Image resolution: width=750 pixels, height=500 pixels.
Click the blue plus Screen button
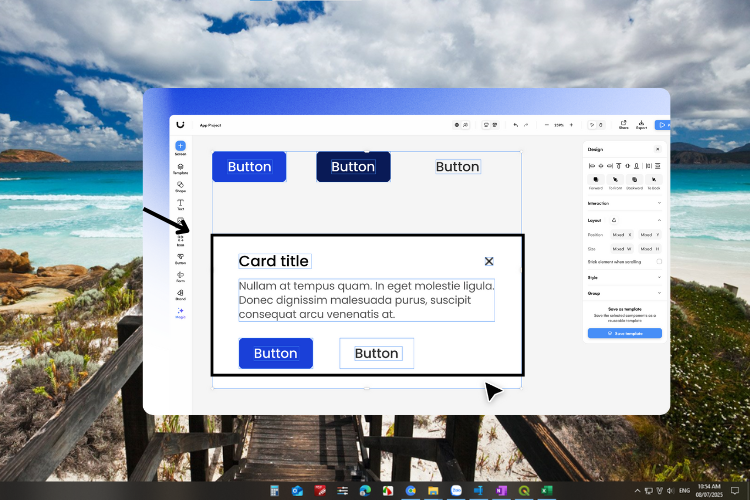pos(180,146)
